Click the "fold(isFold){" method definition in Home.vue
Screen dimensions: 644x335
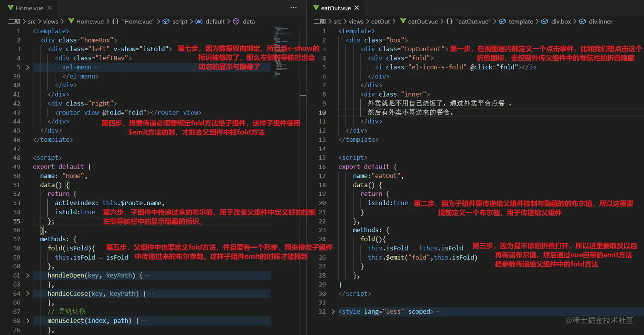click(71, 248)
